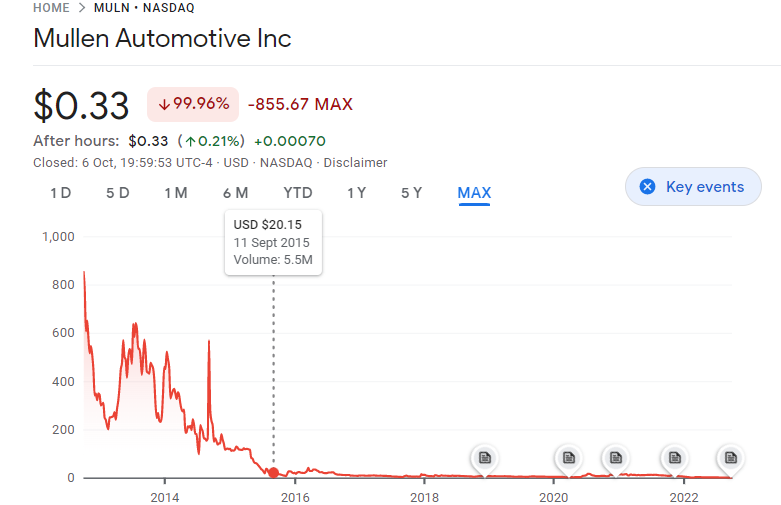Switch to the 5Y range

411,193
